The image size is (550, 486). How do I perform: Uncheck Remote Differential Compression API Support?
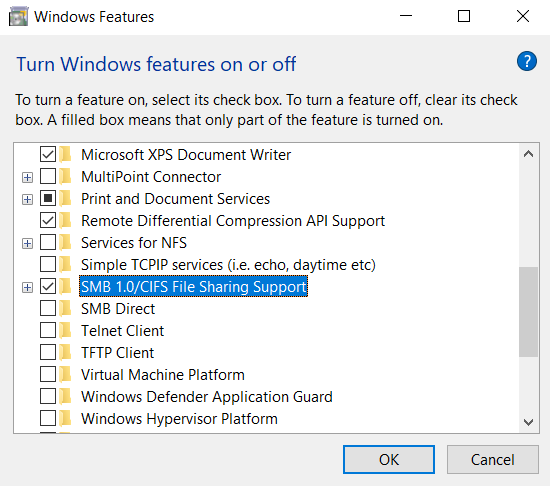point(48,221)
